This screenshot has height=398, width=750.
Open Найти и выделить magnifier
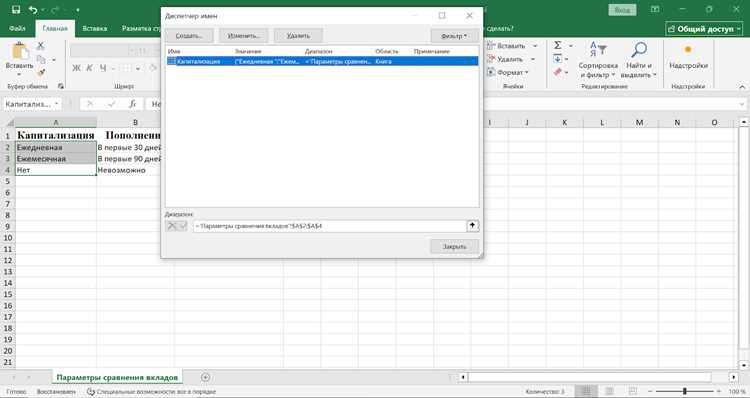(639, 60)
